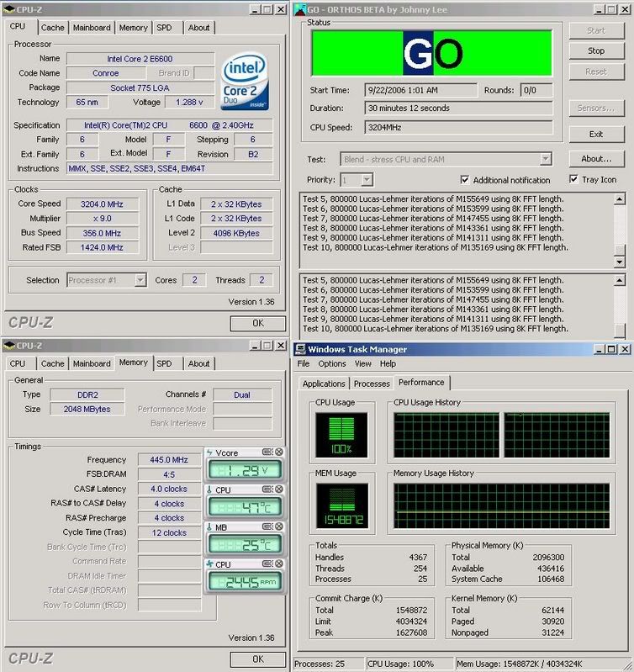Open CPU temperature widget settings icon
The width and height of the screenshot is (634, 672).
pyautogui.click(x=267, y=489)
